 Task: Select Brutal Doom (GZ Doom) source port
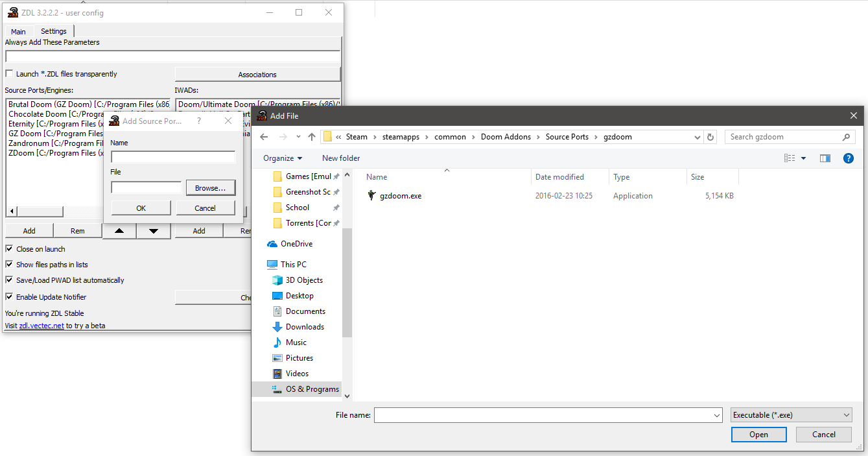click(89, 104)
